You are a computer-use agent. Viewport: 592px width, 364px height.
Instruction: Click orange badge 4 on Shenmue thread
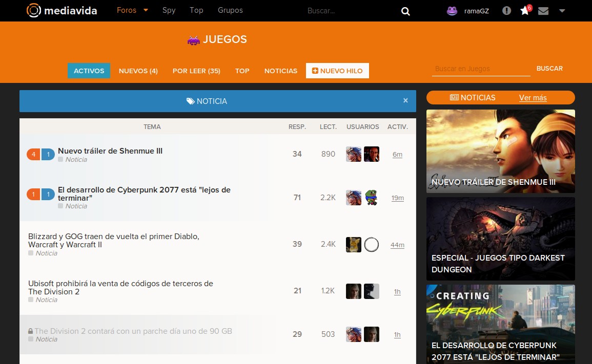click(33, 154)
